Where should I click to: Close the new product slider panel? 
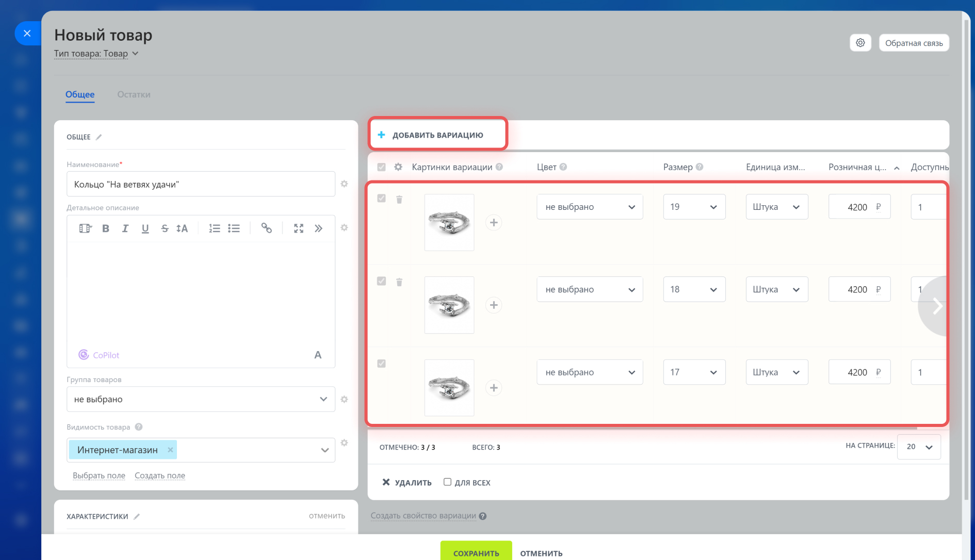27,34
